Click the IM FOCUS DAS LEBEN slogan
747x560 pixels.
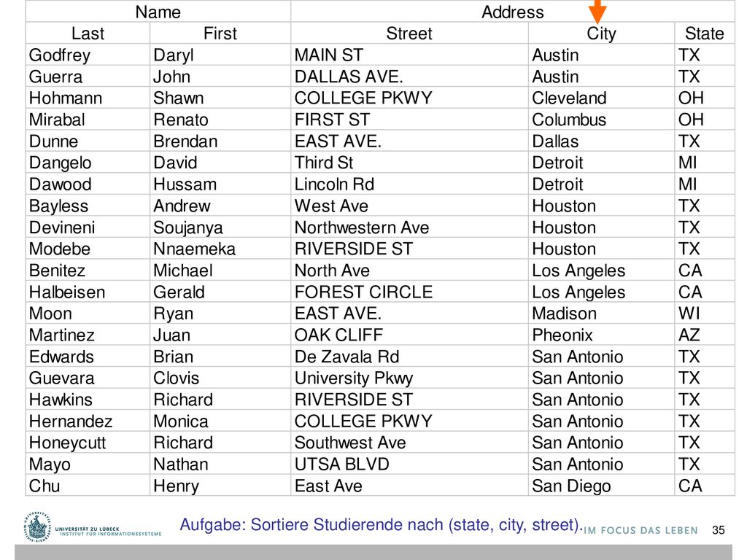(640, 531)
